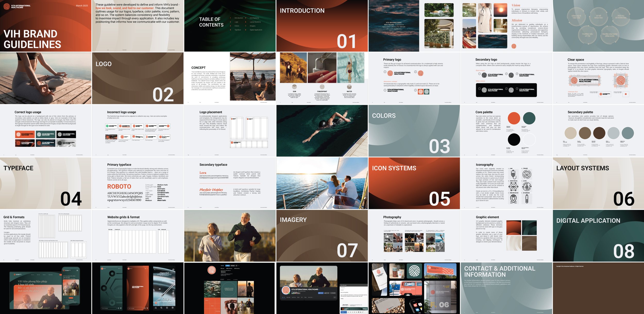Screen dimensions: 644x314
Task: Click the WATER symbol icon
Action: 349,87
